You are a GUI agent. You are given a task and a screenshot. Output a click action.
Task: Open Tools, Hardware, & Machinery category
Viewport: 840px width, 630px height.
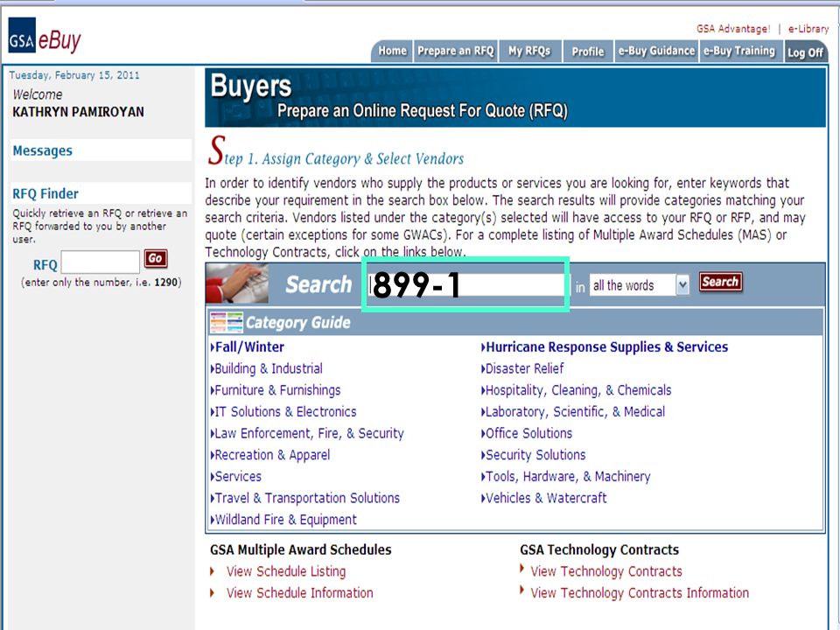pos(566,476)
